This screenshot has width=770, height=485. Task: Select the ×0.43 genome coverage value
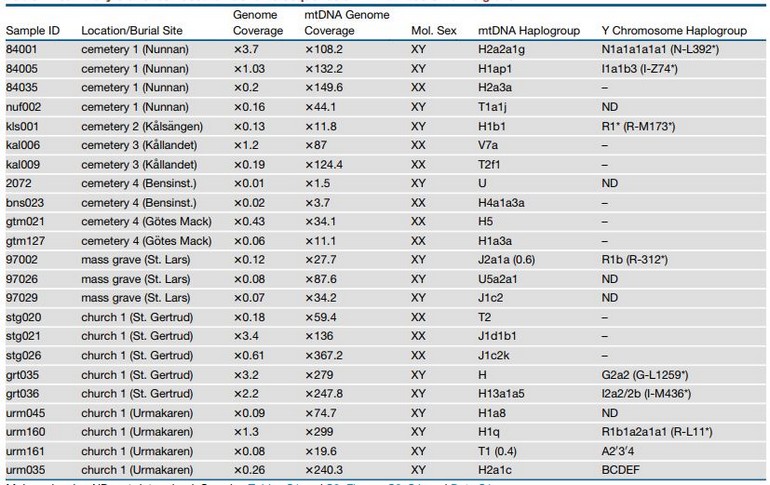click(249, 222)
